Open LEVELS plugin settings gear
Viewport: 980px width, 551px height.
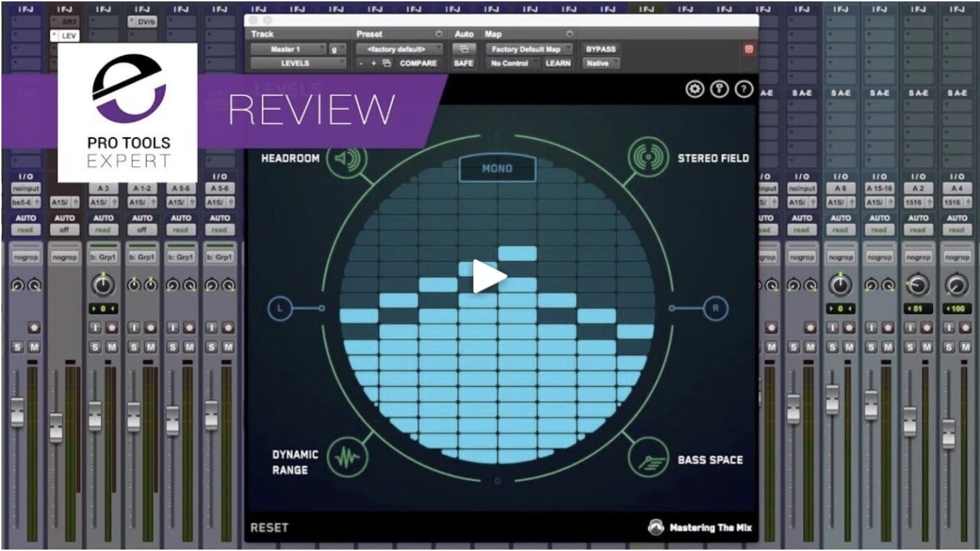(x=695, y=89)
